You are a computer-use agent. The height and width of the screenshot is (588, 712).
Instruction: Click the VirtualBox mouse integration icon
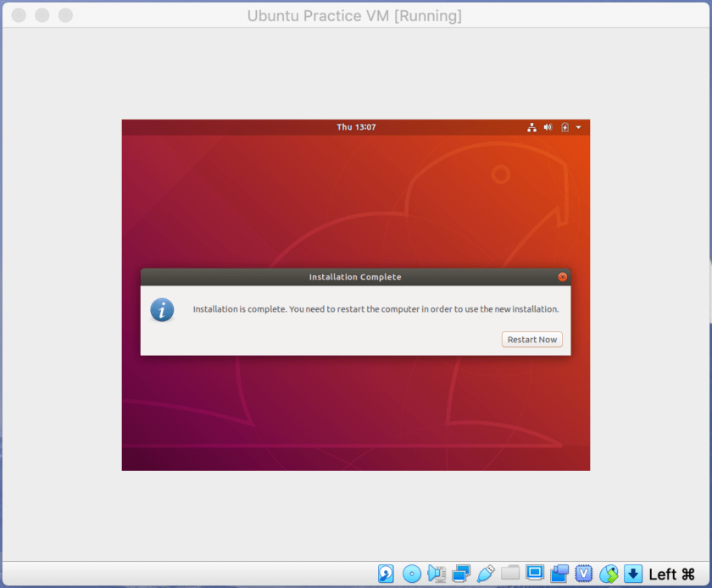click(x=609, y=574)
